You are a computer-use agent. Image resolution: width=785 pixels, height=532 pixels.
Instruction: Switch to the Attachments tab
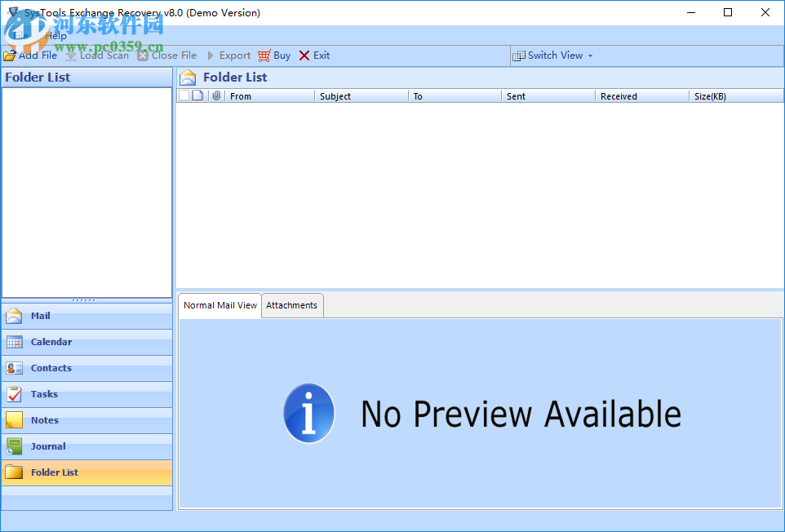point(292,305)
